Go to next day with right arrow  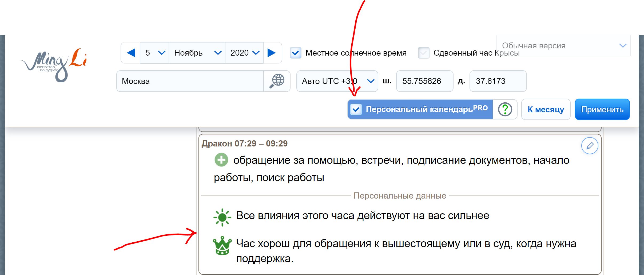coord(272,53)
